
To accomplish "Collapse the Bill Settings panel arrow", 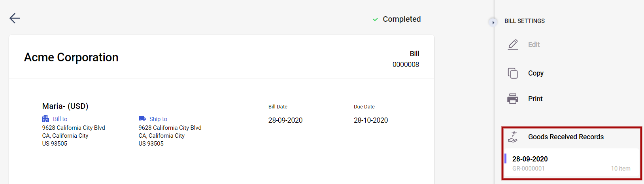I will (493, 23).
